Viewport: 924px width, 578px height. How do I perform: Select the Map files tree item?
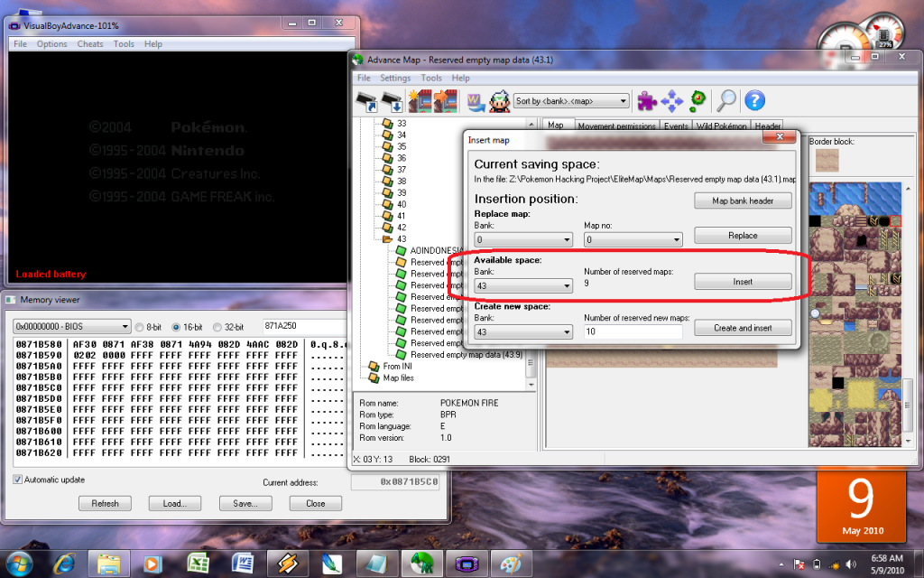click(x=398, y=378)
